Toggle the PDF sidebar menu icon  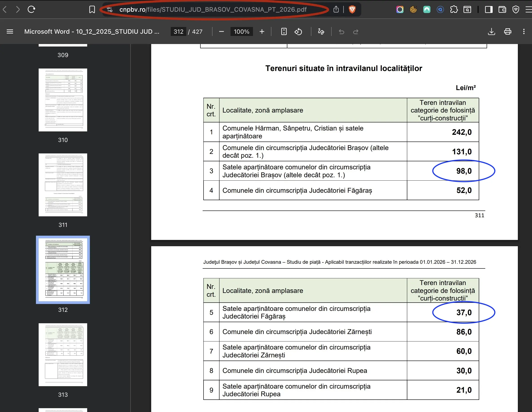coord(10,32)
